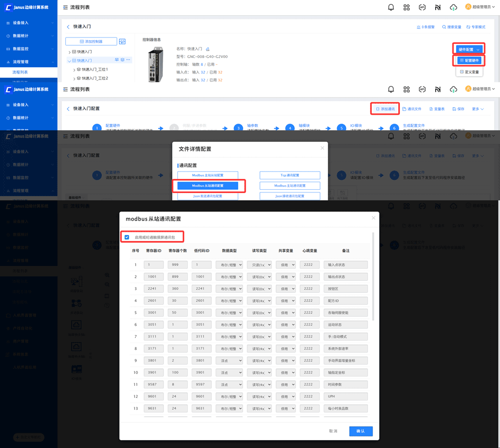Screen dimensions: 500x448
Task: Expand the 硬件配置 dropdown button
Action: 469,50
